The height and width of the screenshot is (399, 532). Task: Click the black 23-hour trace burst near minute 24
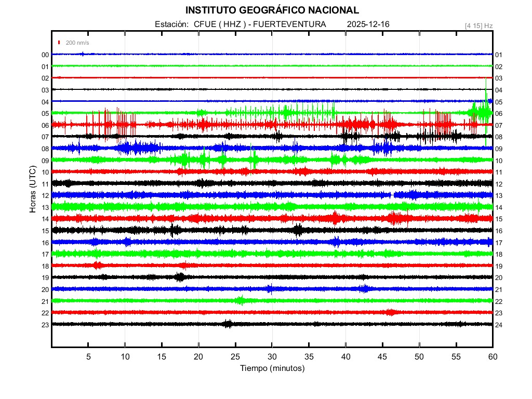228,324
